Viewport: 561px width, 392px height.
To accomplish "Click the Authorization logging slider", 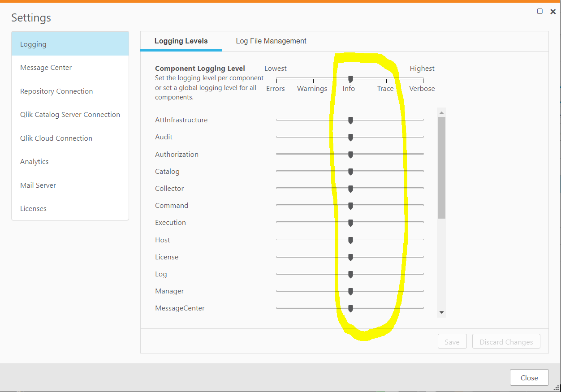I will click(350, 155).
